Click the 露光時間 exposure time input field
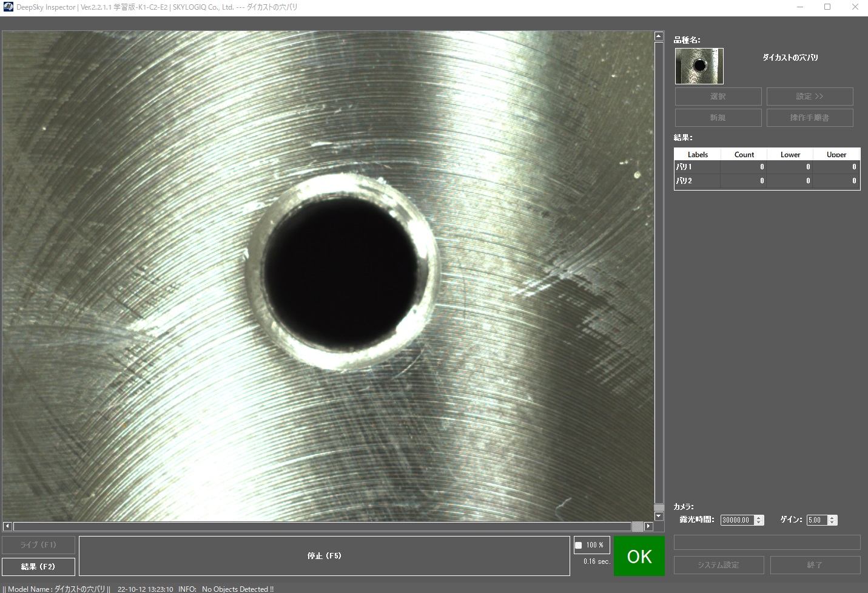The height and width of the screenshot is (593, 868). [737, 520]
